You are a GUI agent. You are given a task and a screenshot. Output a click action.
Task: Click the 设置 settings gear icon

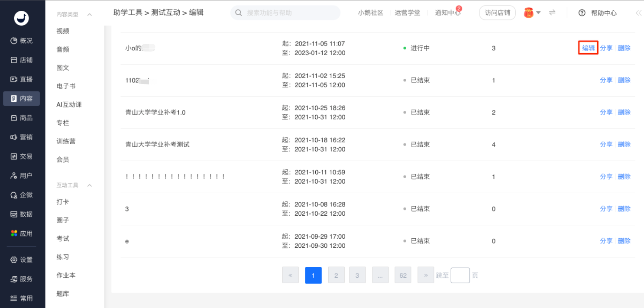[x=14, y=260]
